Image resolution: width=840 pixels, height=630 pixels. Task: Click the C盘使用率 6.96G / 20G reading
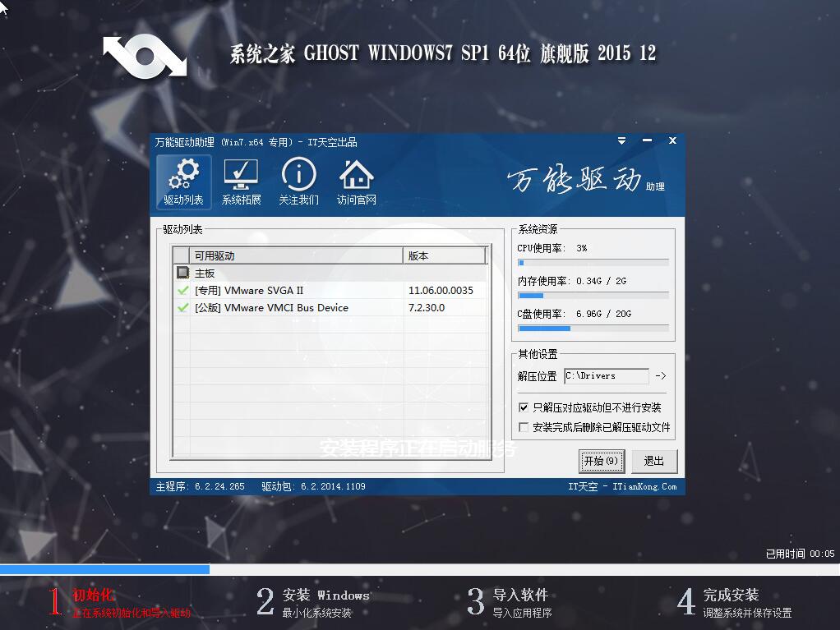(575, 314)
